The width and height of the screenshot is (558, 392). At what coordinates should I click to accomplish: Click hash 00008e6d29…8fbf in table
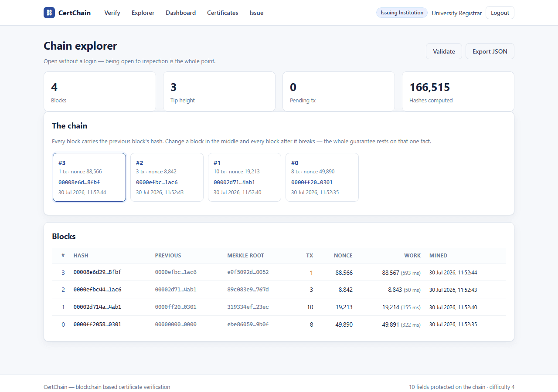(x=97, y=272)
